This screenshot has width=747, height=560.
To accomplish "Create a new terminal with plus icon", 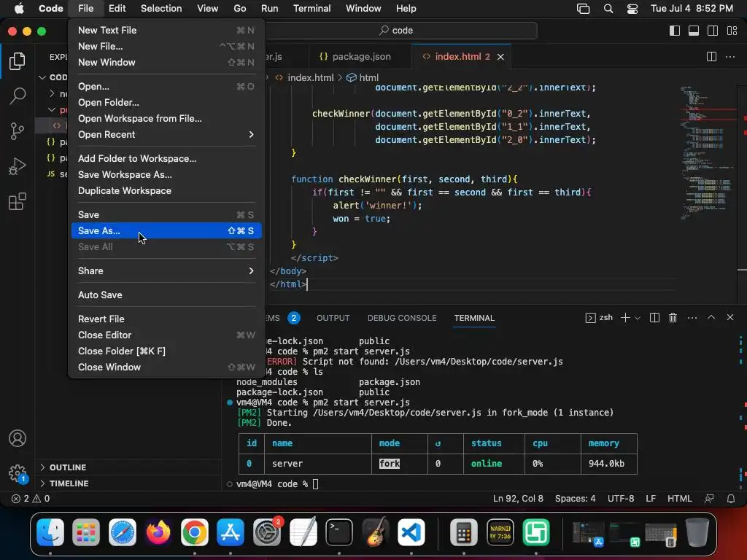I will click(625, 318).
